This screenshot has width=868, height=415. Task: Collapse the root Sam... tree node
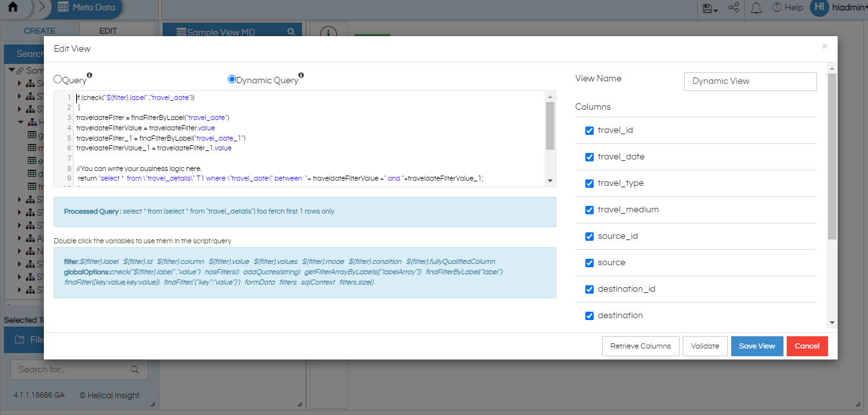(x=12, y=70)
